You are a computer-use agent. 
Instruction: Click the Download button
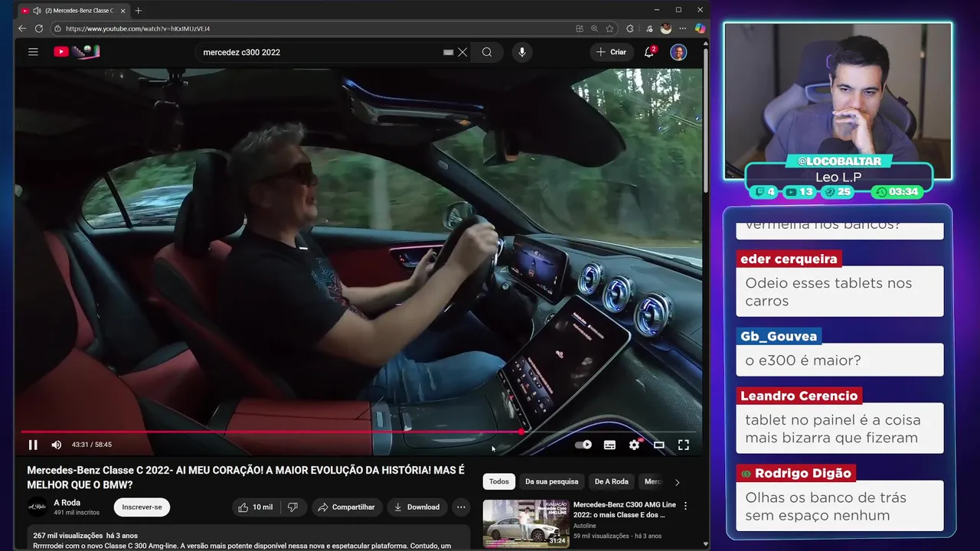click(x=416, y=507)
